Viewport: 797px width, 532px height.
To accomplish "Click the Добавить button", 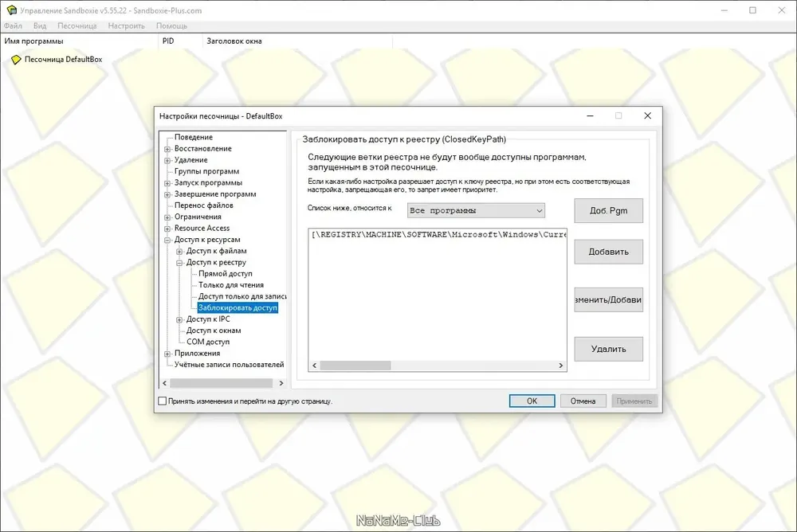I will tap(608, 252).
